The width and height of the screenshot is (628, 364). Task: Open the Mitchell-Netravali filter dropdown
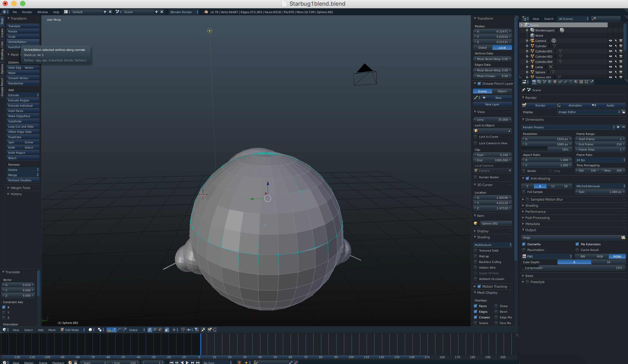click(x=600, y=186)
